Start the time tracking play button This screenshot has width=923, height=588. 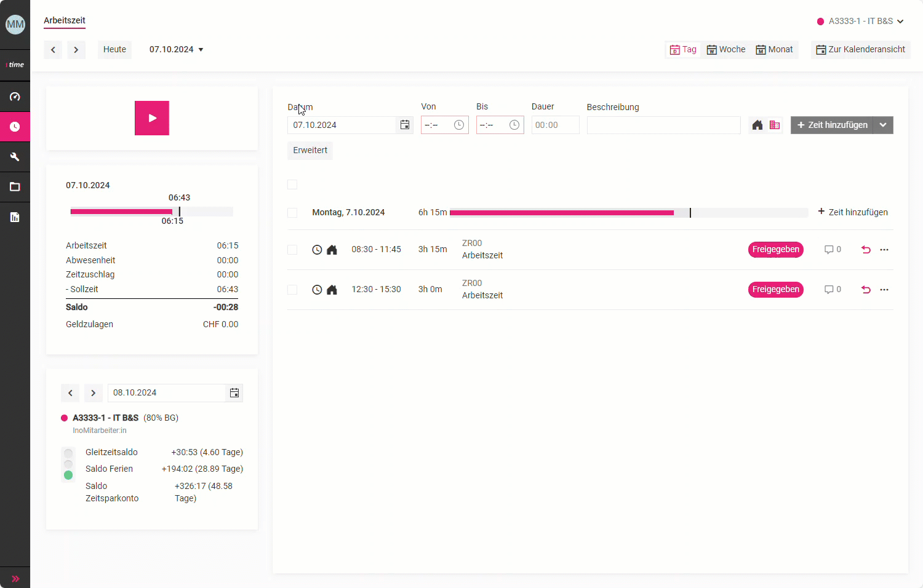(152, 118)
